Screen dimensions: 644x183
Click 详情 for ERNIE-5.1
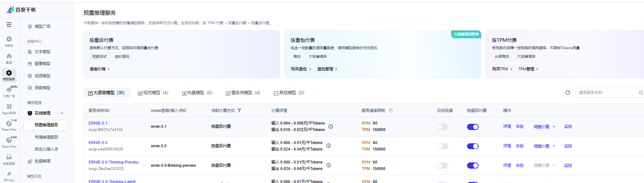click(507, 127)
